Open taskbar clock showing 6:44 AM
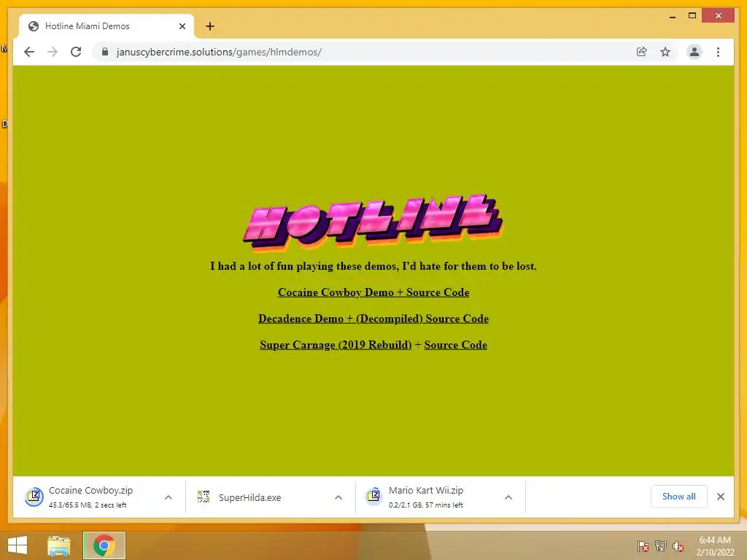 (715, 546)
